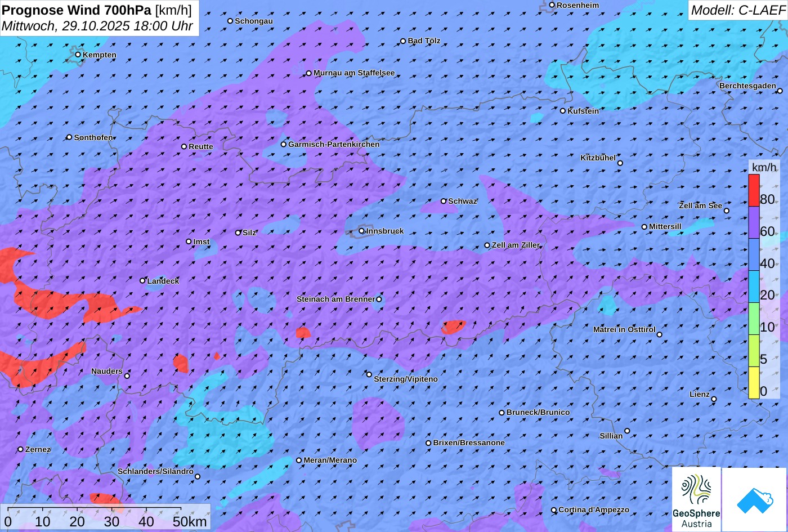Viewport: 788px width, 532px height.
Task: Select the "Matrei in Osttirol" label
Action: 624,329
